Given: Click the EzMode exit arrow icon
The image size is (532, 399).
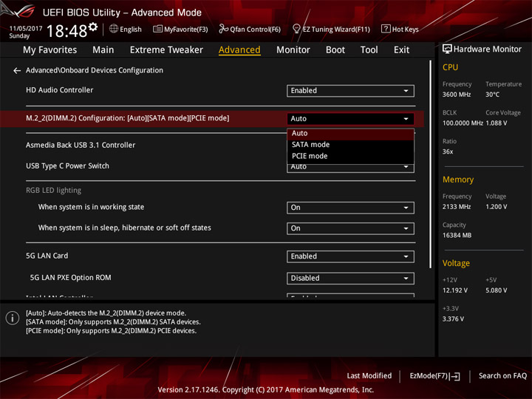Looking at the screenshot, I should (x=454, y=376).
